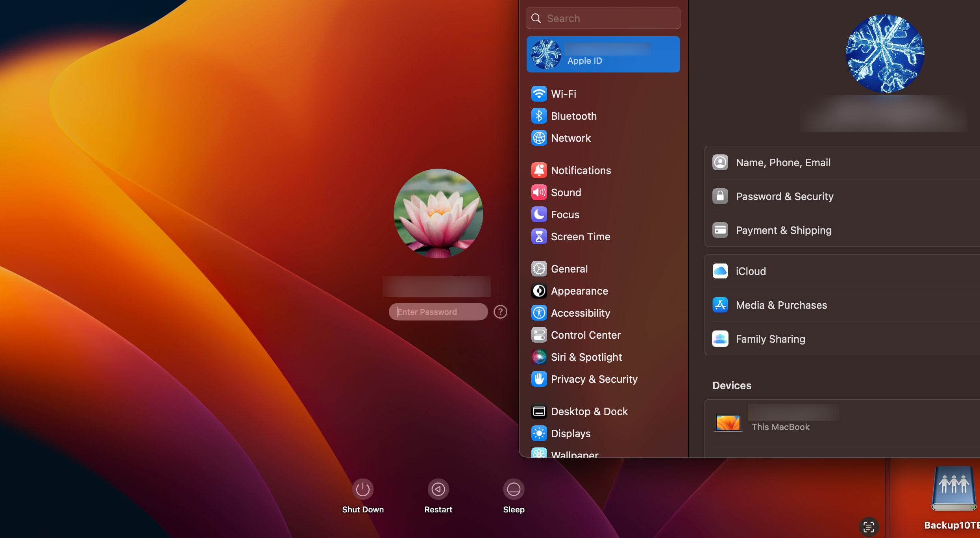Open Notifications bell icon

(539, 170)
